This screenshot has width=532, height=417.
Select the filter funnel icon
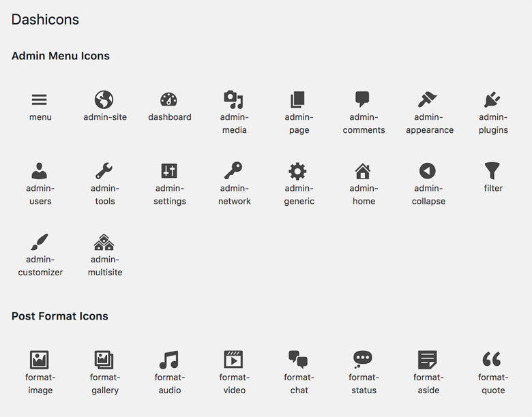492,170
